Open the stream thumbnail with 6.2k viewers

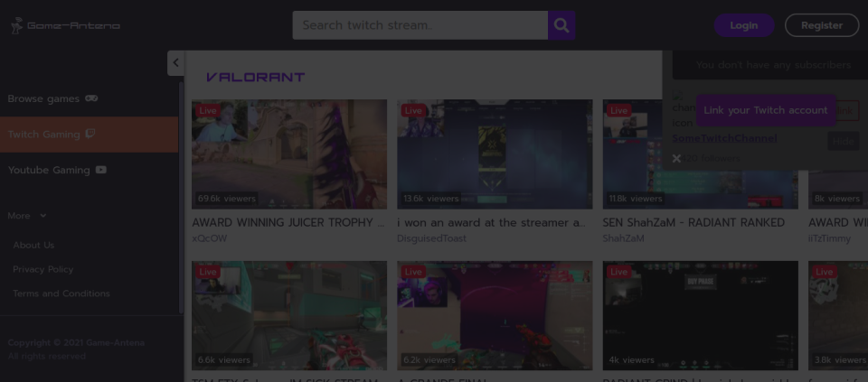[x=495, y=316]
